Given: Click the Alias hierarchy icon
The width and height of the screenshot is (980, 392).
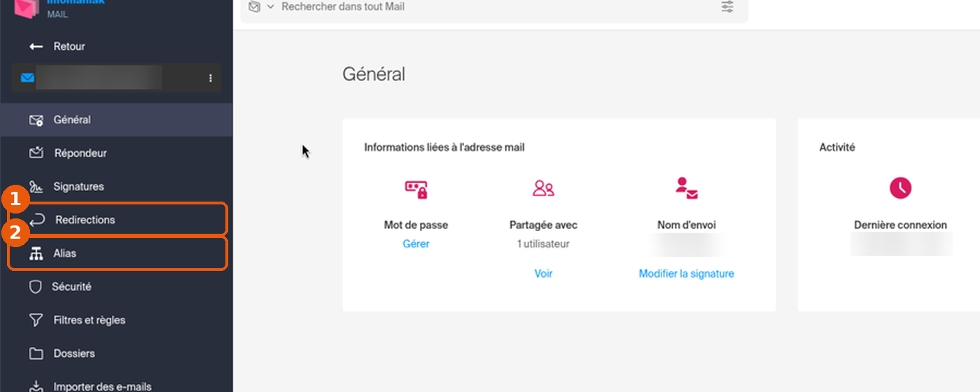Looking at the screenshot, I should click(36, 253).
